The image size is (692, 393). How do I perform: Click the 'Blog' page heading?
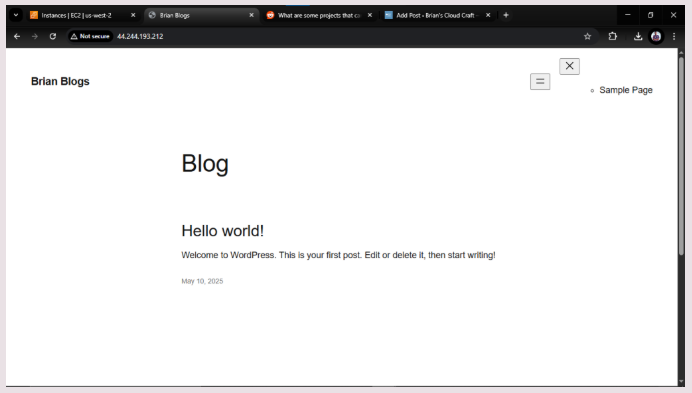tap(205, 163)
